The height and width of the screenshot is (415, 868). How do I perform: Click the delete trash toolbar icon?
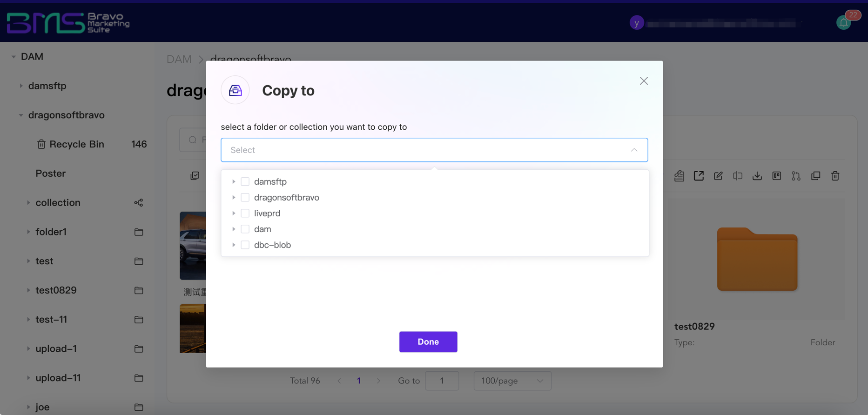click(x=835, y=176)
